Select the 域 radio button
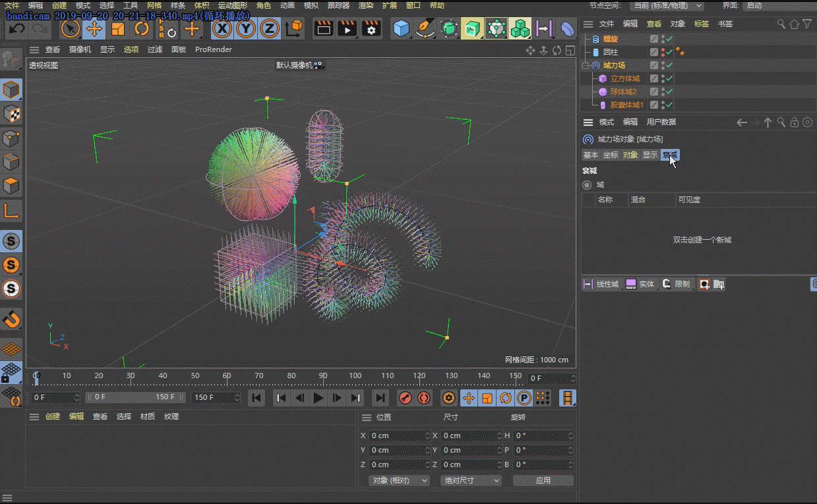 click(587, 185)
